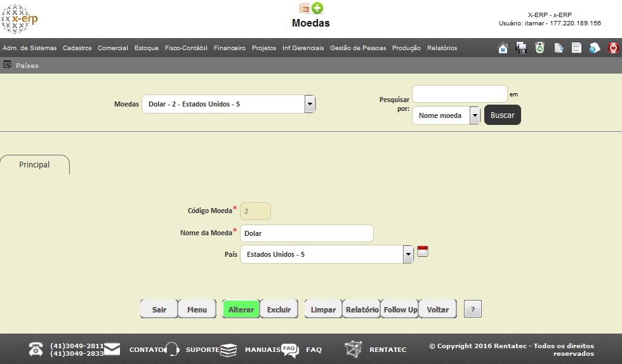Open the Inf.Gerenciais menu
Screen dimensions: 622x364
point(303,48)
